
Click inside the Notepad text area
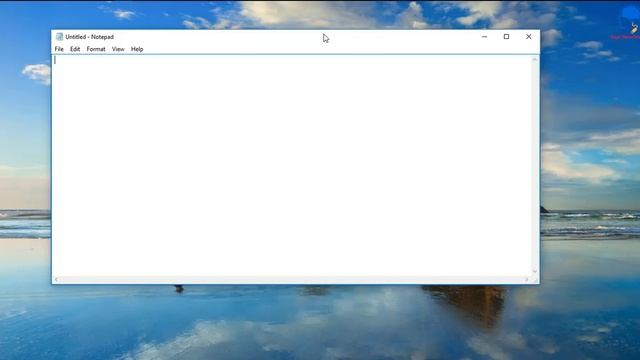[292, 165]
